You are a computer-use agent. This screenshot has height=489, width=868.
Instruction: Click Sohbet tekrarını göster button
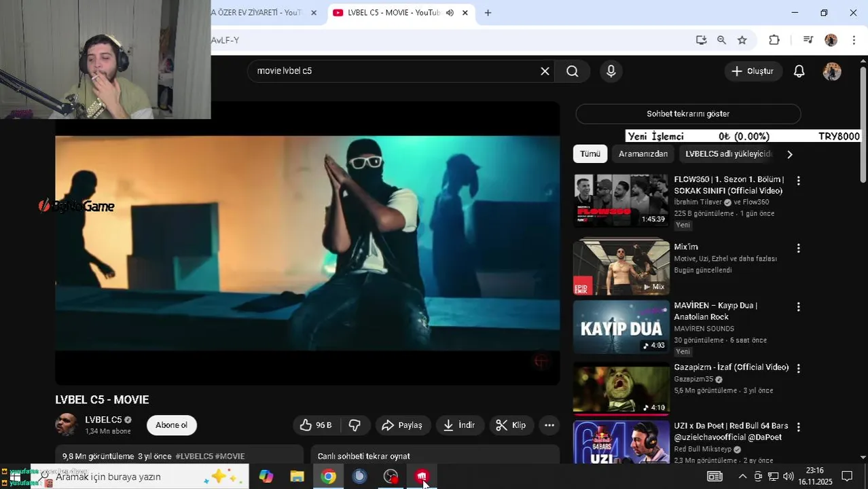(688, 113)
